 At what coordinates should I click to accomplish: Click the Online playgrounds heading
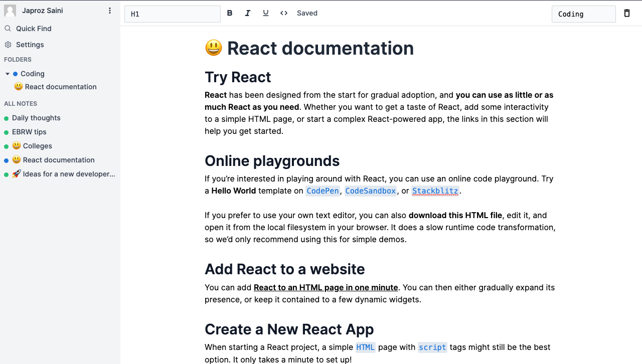[272, 161]
